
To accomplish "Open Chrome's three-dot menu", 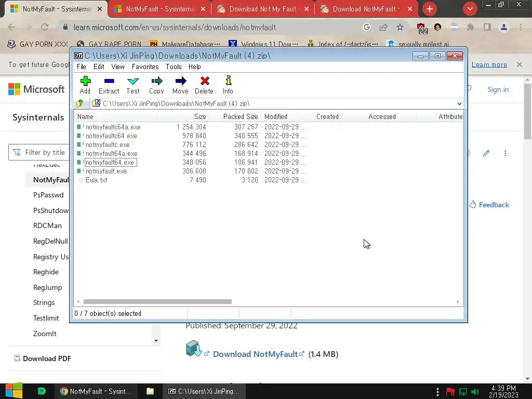I will [521, 27].
